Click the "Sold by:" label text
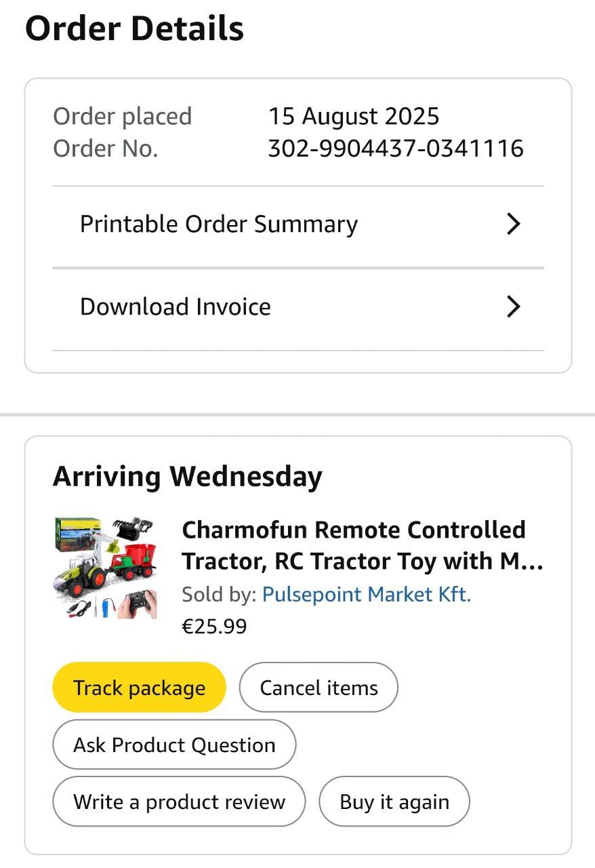The image size is (595, 868). 219,595
